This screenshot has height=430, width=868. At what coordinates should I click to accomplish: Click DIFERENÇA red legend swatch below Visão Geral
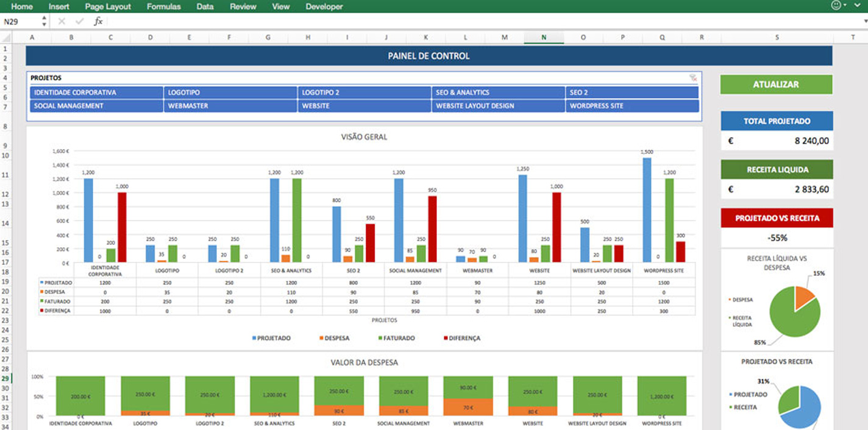tap(446, 338)
